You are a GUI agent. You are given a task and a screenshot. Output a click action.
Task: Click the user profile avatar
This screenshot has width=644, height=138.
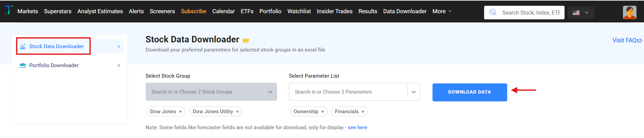click(629, 13)
